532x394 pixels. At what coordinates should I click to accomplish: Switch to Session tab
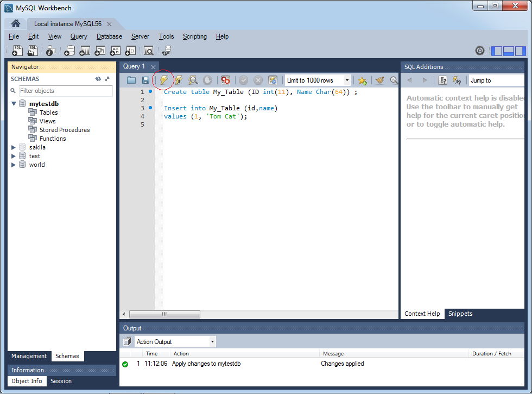61,381
